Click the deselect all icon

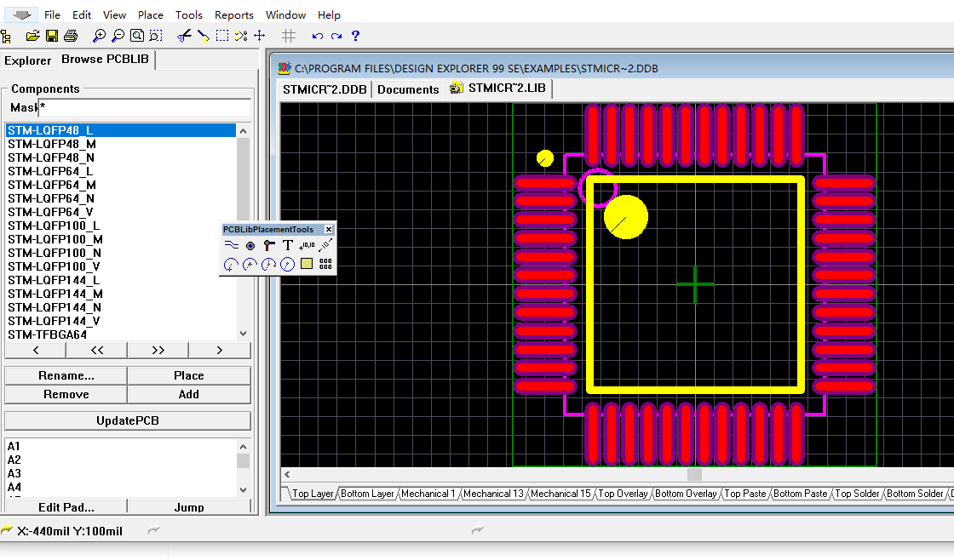(241, 36)
